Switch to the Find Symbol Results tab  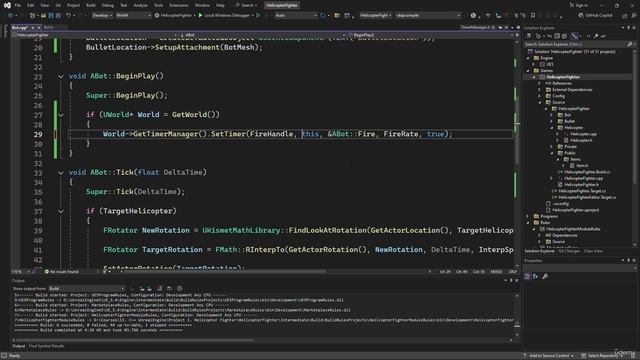pyautogui.click(x=47, y=346)
